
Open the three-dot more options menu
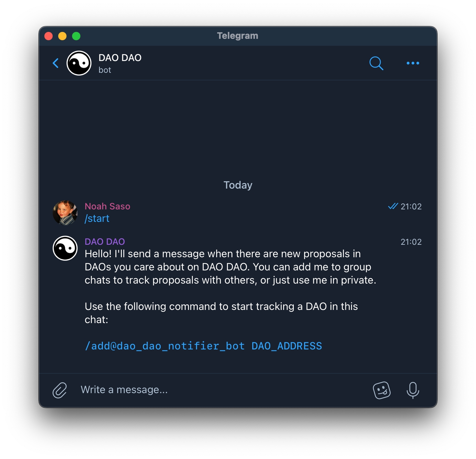(x=413, y=63)
